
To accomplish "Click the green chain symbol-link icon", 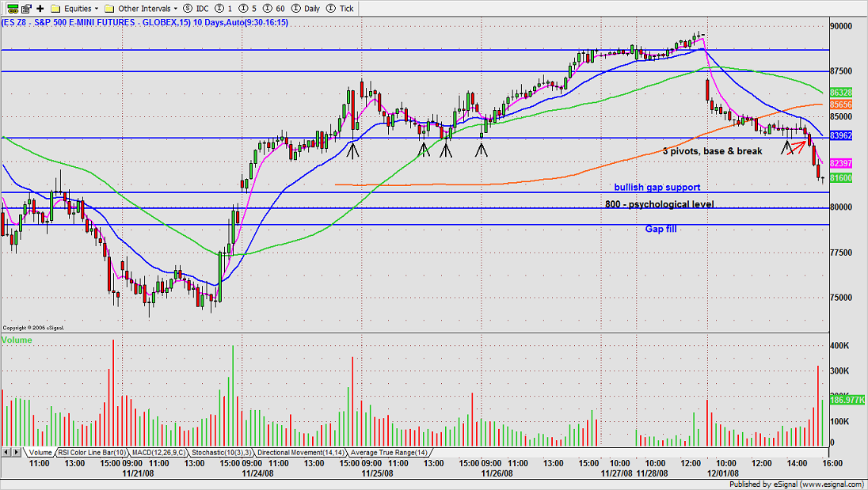I will (x=12, y=8).
